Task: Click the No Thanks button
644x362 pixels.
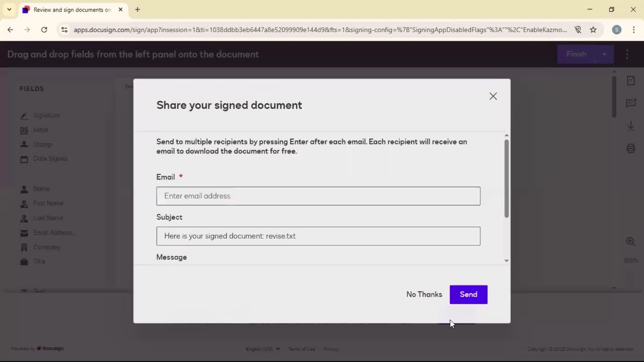Action: coord(424,294)
